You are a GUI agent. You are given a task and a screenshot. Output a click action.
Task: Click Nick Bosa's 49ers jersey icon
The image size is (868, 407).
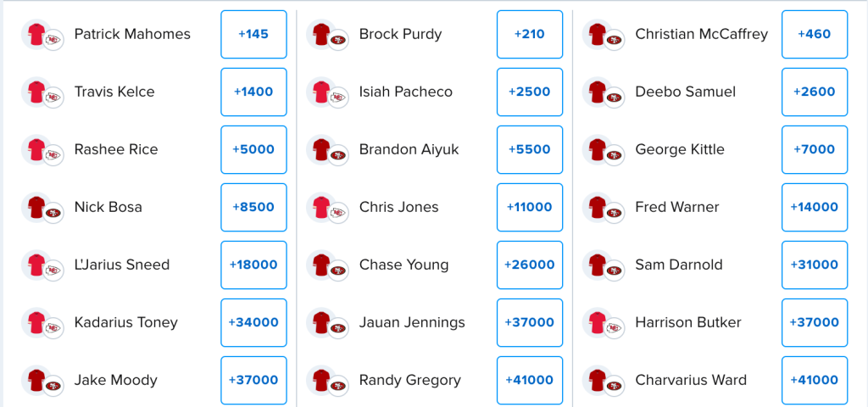pyautogui.click(x=36, y=207)
